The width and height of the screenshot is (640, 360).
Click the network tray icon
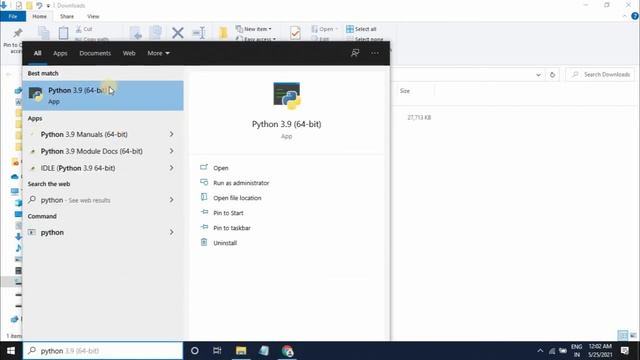552,351
